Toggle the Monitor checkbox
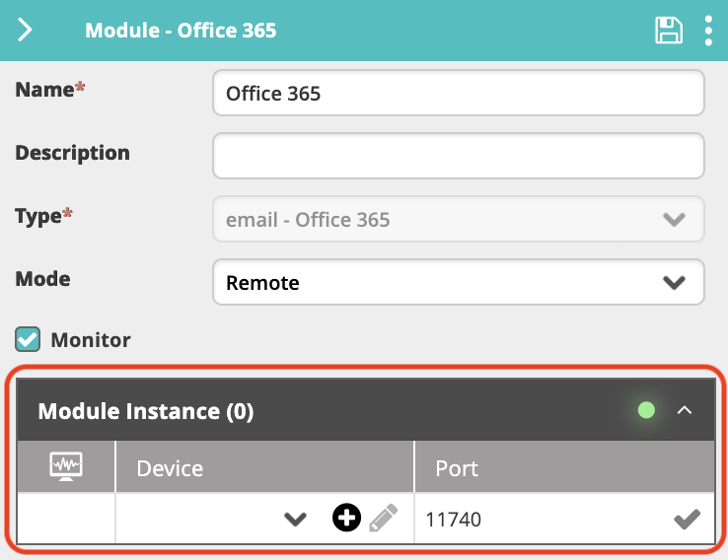Screen dimensions: 728x560 coord(28,339)
